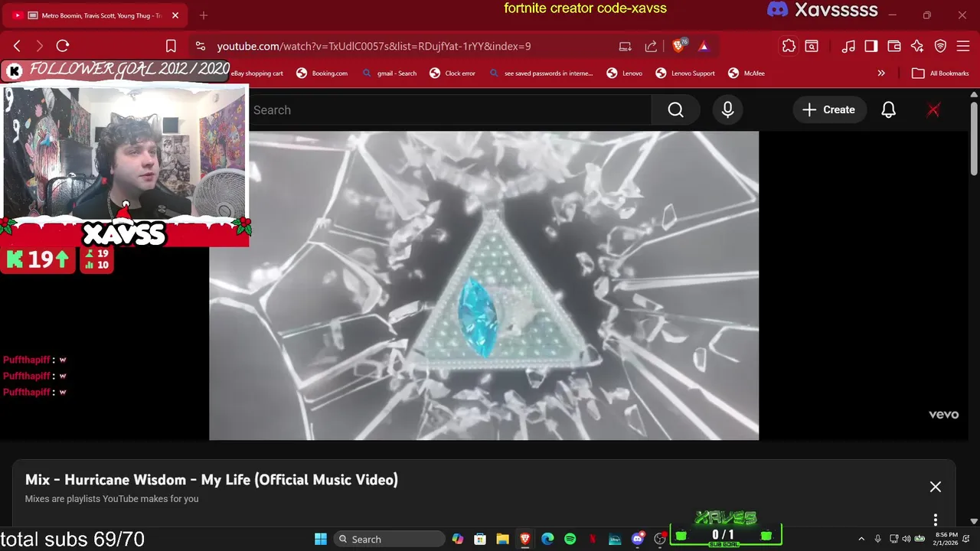Open eBay shopping cart bookmark
Screen dimensions: 980x551
point(258,73)
